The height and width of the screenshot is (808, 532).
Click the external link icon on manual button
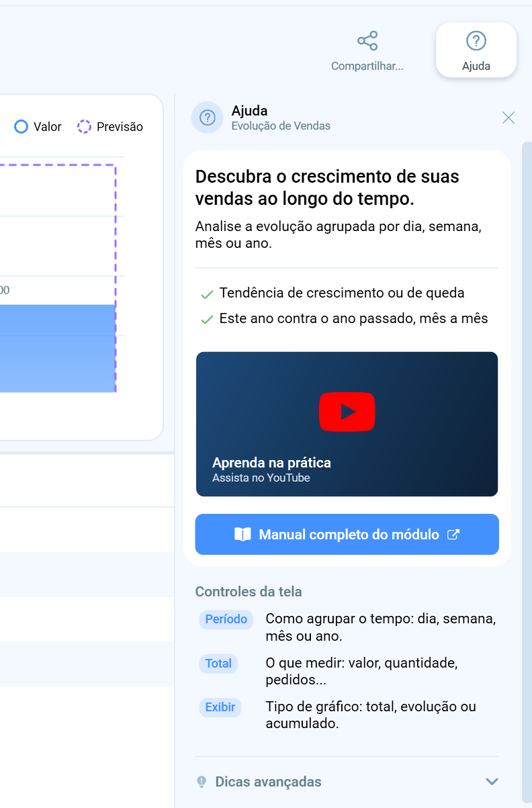click(x=453, y=535)
